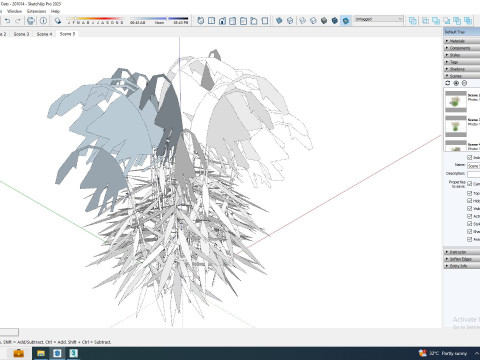Viewport: 480px width, 360px height.
Task: Switch to Left view icon
Action: click(254, 21)
